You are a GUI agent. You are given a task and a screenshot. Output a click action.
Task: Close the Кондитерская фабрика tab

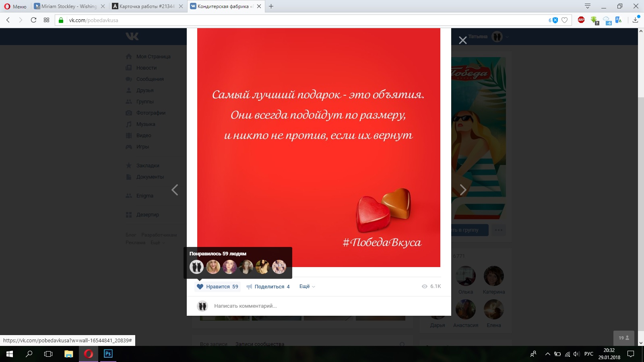click(x=259, y=6)
